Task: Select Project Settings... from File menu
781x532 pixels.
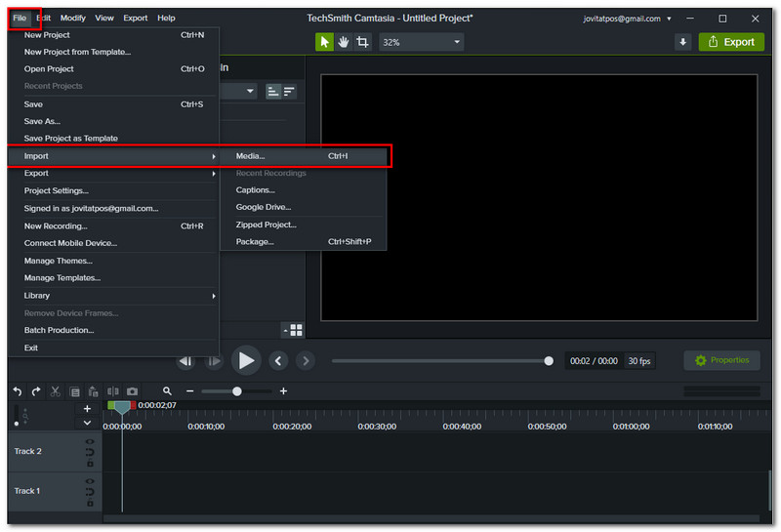Action: (56, 190)
